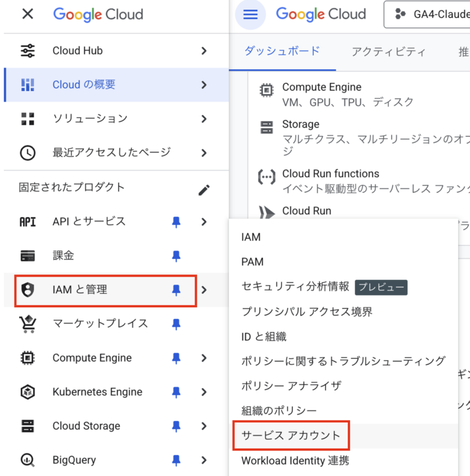Open Storage in the dashboard list

point(301,124)
